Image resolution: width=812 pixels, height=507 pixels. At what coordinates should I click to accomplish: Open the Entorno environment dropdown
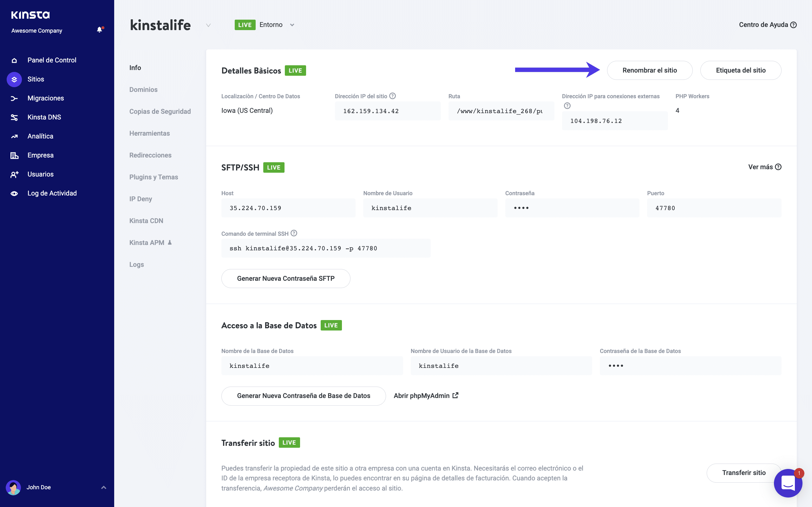pos(292,25)
